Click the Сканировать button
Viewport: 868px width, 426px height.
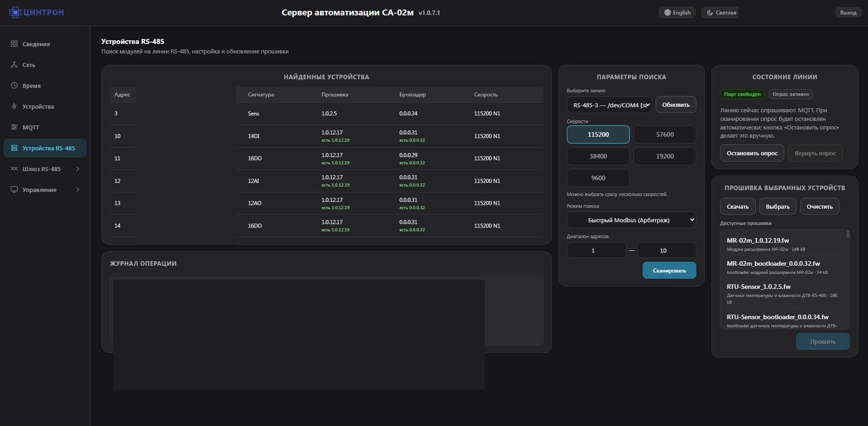[x=669, y=271]
